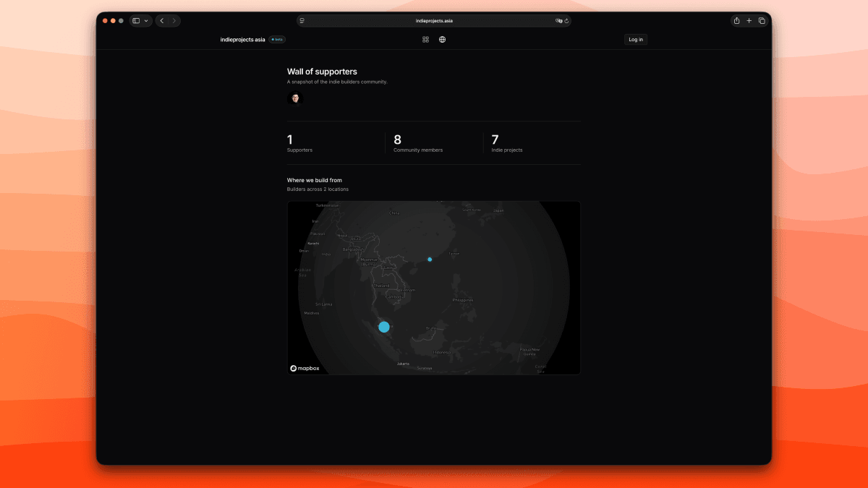The width and height of the screenshot is (868, 488).
Task: Click the address bar showing indieprojects.asia
Action: pyautogui.click(x=435, y=20)
